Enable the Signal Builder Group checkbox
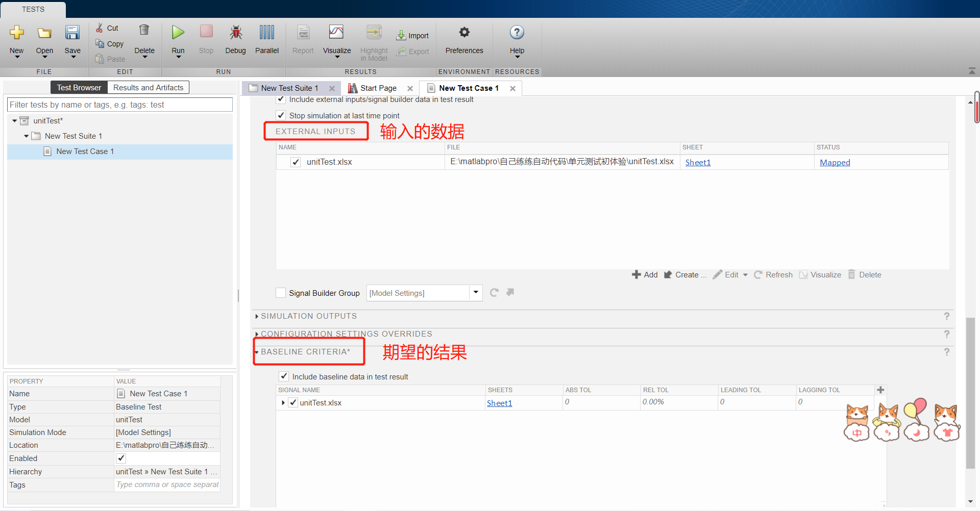 [x=280, y=293]
